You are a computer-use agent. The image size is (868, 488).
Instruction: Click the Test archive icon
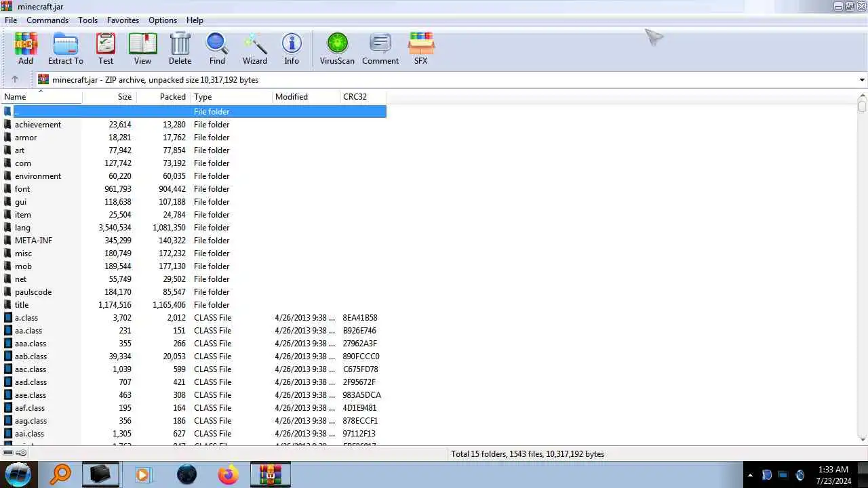click(x=106, y=44)
